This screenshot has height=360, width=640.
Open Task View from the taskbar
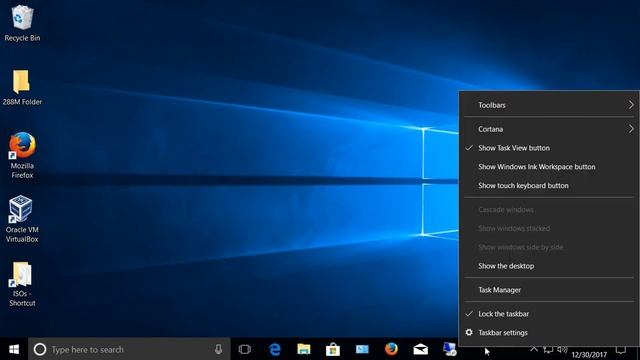coord(245,349)
